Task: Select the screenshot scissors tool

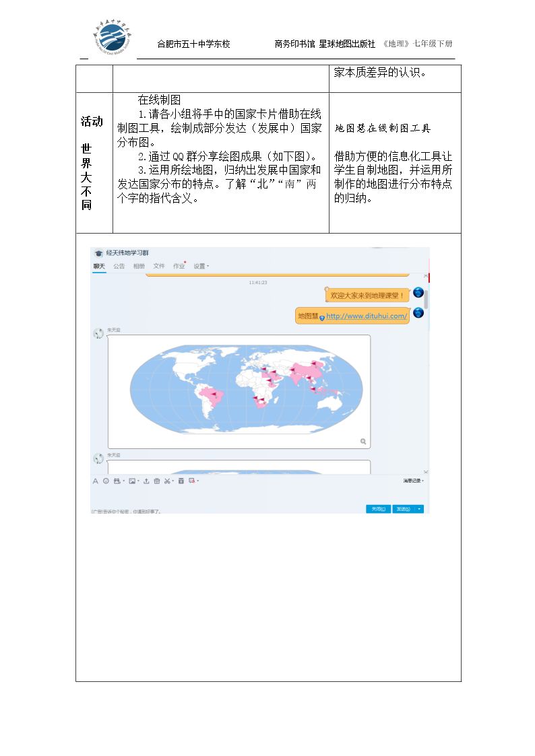Action: click(x=167, y=481)
